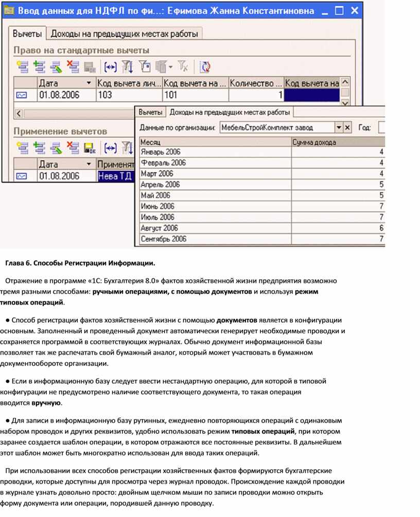The height and width of the screenshot is (517, 420).
Task: Click filter-by-value funnel icon in 'Право на стандартные вычеты' toolbar
Action: coord(127,67)
